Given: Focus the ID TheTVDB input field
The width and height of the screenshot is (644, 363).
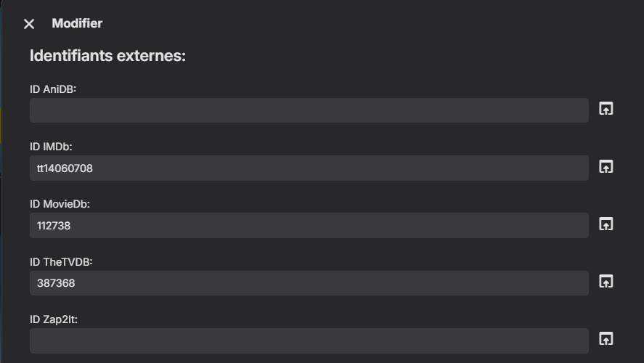Looking at the screenshot, I should coord(309,283).
